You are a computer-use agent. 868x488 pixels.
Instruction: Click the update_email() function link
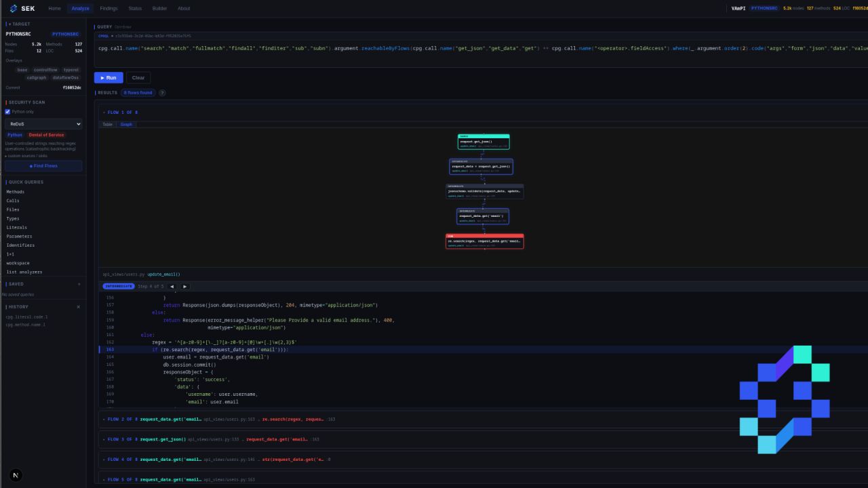tap(163, 274)
